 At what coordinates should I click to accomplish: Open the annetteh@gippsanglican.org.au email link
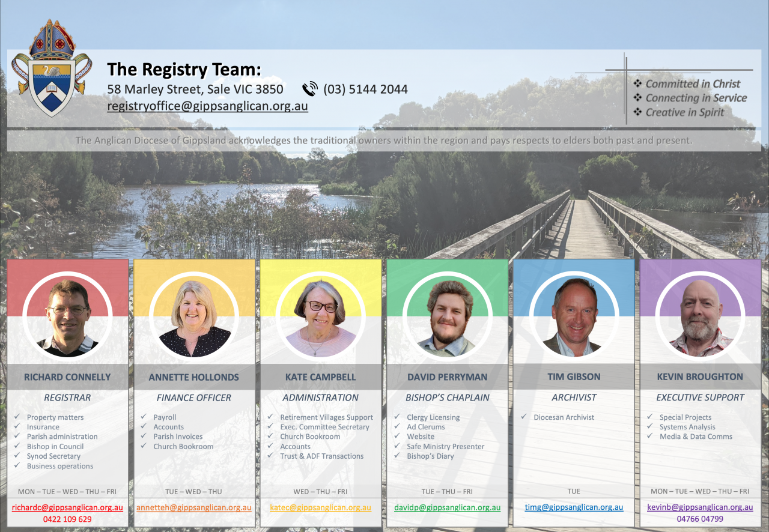[194, 507]
